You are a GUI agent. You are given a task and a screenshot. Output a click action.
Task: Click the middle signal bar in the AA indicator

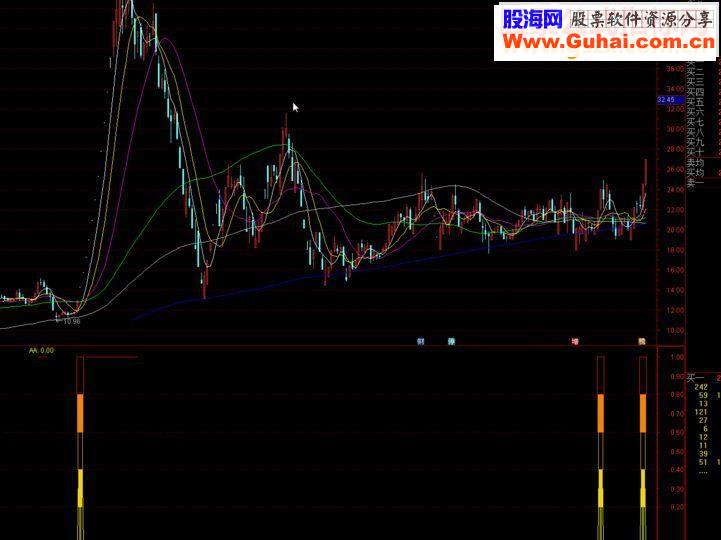[601, 448]
